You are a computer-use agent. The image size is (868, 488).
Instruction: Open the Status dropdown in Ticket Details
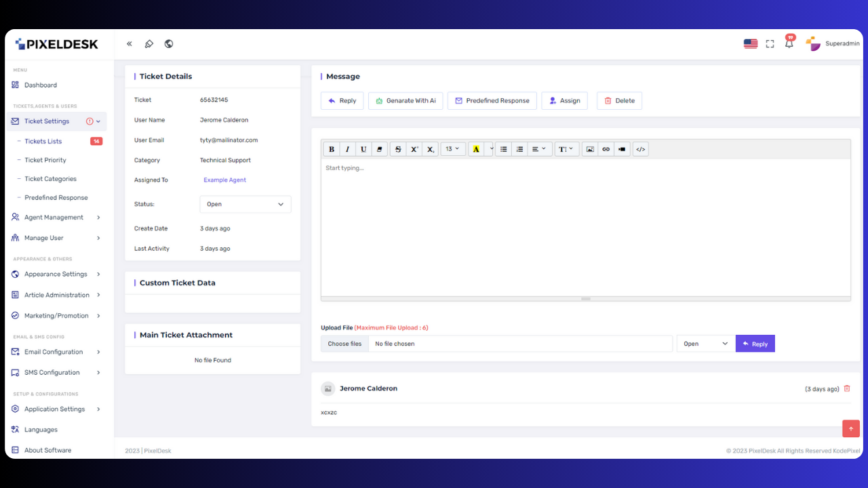click(245, 204)
